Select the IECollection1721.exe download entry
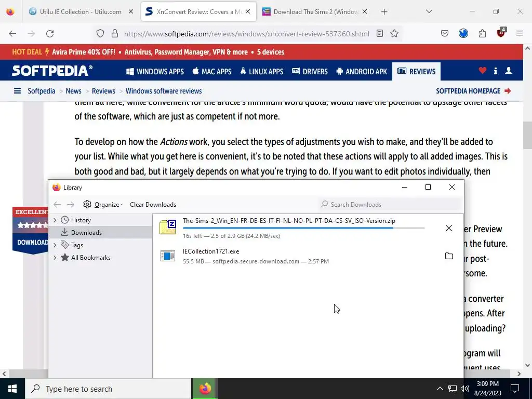Screen dimensions: 532x399 coord(308,256)
